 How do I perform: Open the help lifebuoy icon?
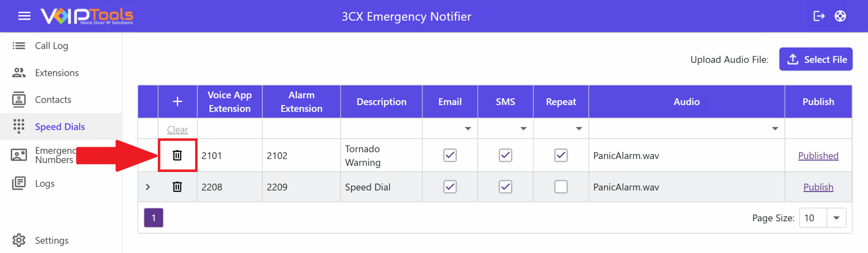840,16
